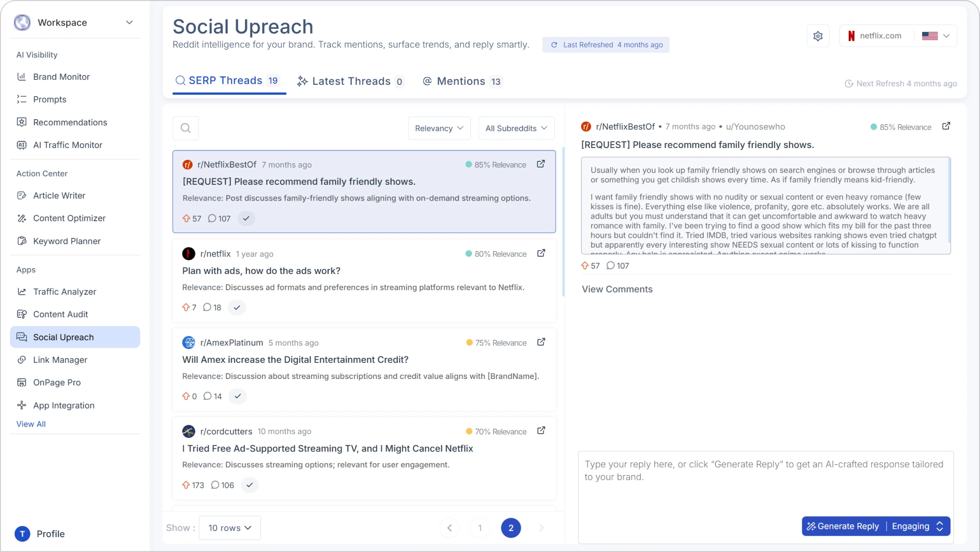Open external link in thread detail panel
The image size is (980, 552).
946,126
